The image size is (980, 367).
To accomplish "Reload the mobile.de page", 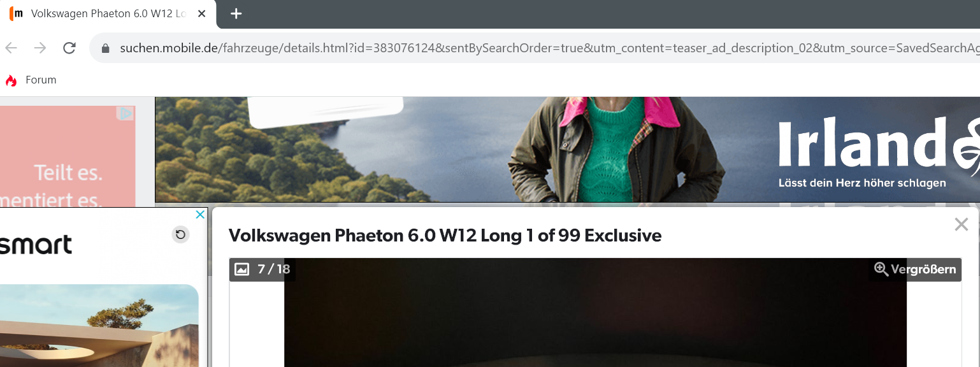I will click(69, 48).
